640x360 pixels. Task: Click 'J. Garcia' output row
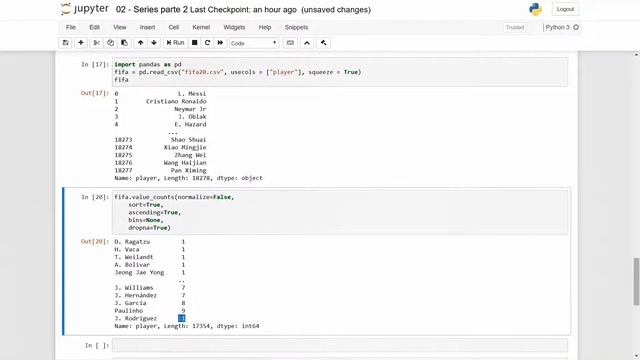(150, 303)
